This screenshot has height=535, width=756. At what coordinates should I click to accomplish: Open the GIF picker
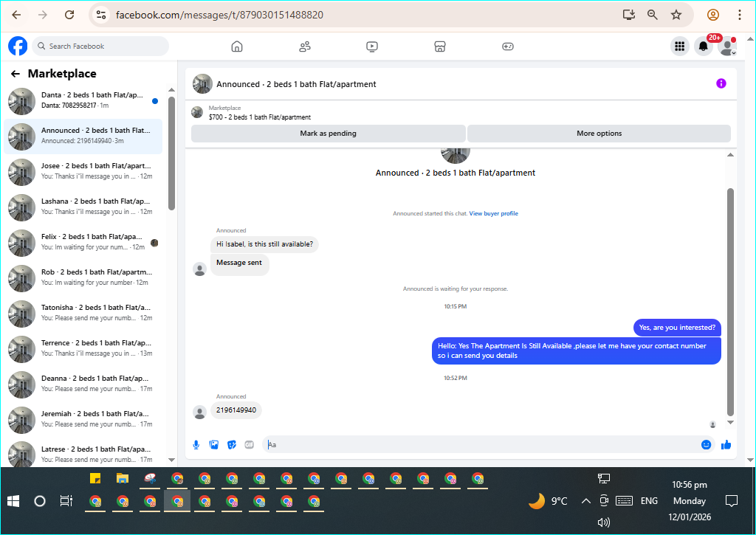point(250,444)
